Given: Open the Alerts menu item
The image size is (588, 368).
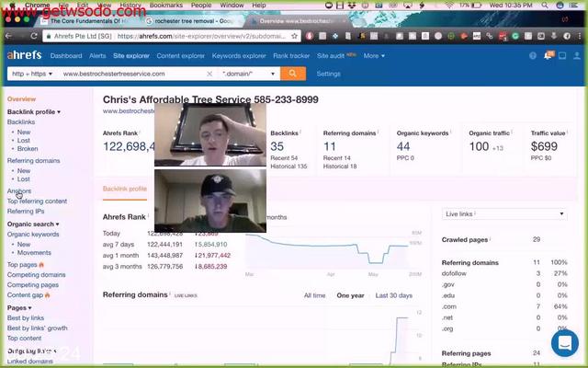Looking at the screenshot, I should click(97, 55).
